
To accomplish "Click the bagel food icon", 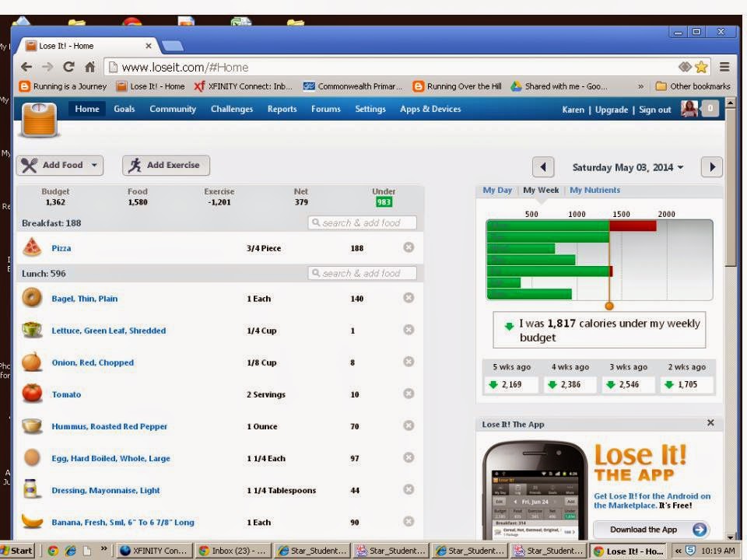I will click(32, 298).
